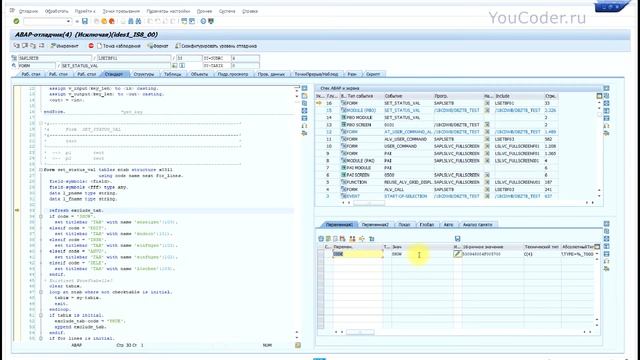Screen dimensions: 640x360
Task: Click the services icon of ABAP stack panel
Action: pyautogui.click(x=607, y=133)
